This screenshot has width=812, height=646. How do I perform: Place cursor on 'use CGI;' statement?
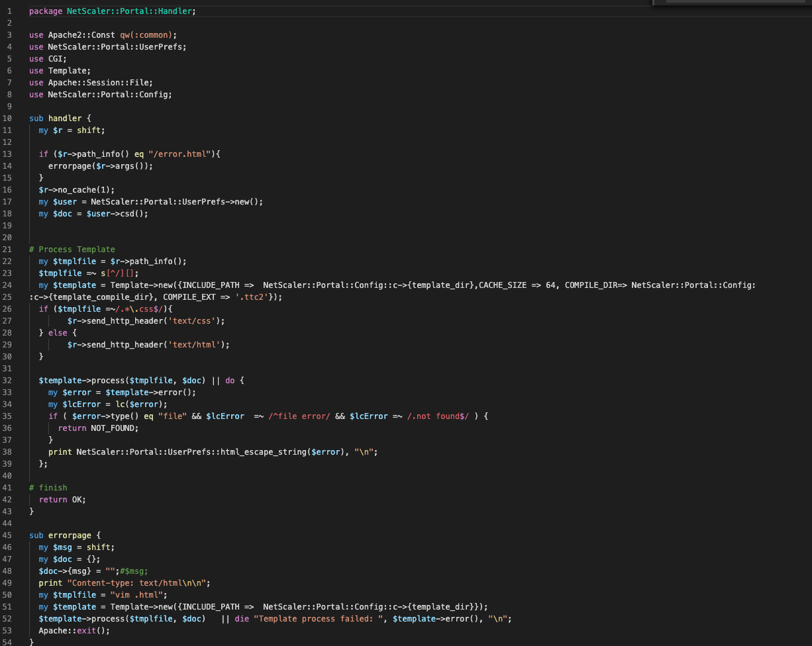pyautogui.click(x=48, y=59)
